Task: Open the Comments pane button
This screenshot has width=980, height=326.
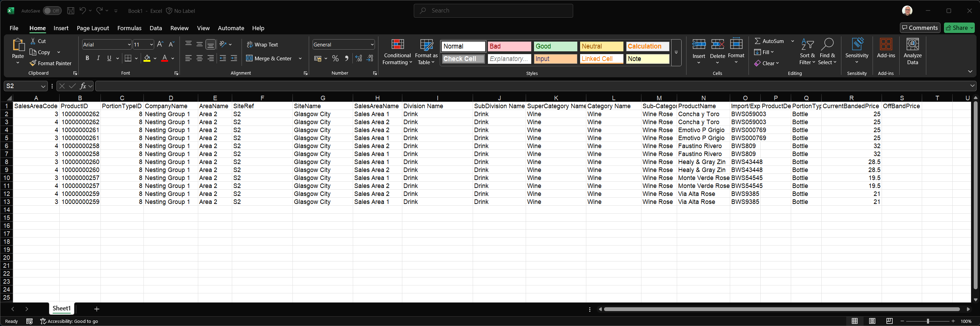Action: pyautogui.click(x=920, y=28)
